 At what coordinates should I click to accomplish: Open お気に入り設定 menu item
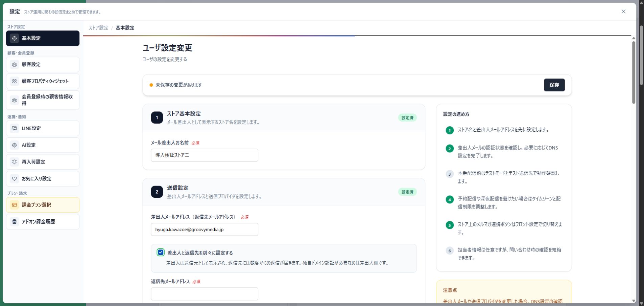[43, 179]
